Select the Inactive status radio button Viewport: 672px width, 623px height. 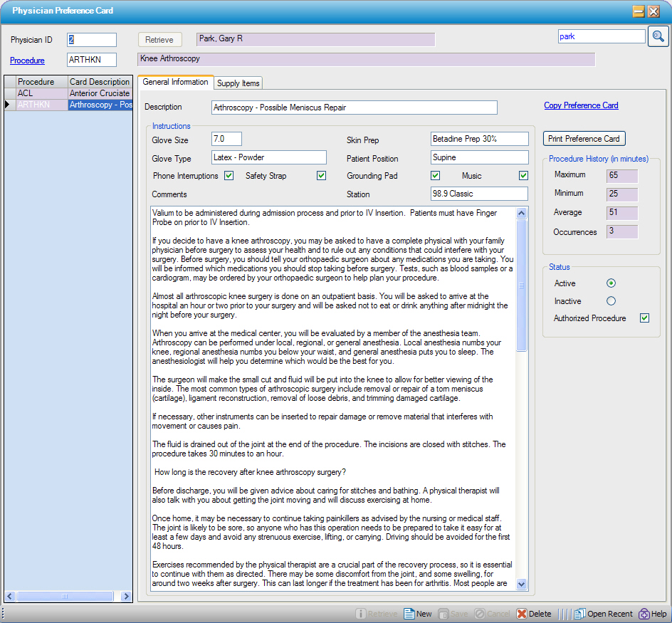pyautogui.click(x=611, y=301)
